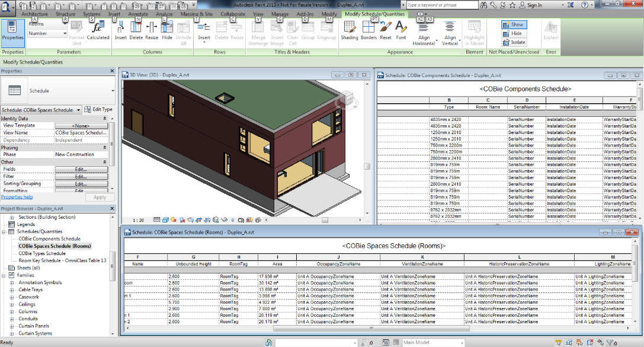Toggle Isolate for unplaced rooms
Screen dimensions: 644x347
514,42
